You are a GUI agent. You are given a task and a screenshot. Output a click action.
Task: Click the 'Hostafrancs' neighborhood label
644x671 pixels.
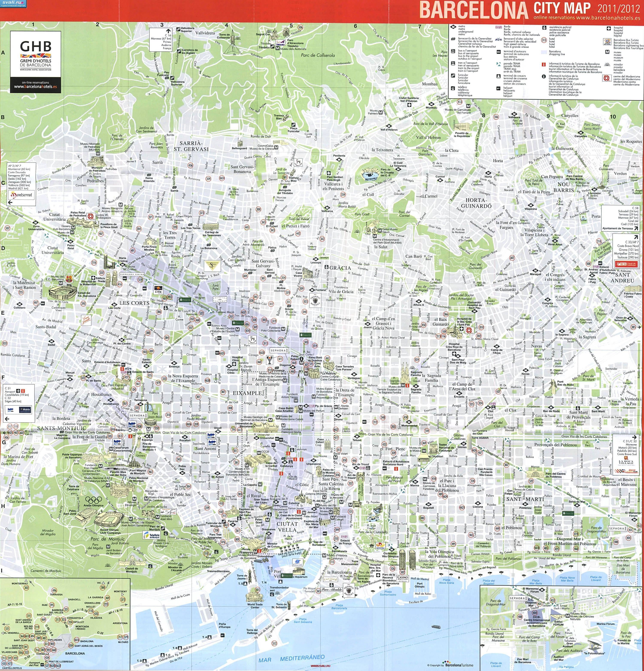click(x=101, y=395)
